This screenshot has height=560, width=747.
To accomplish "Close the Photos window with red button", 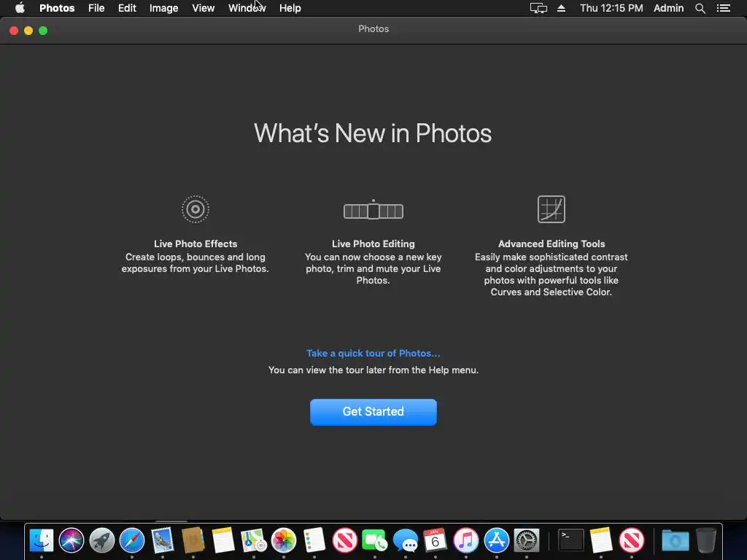I will [x=14, y=31].
